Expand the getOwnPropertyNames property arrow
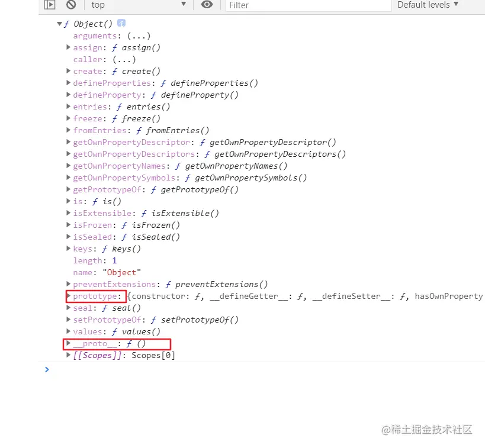The width and height of the screenshot is (485, 448). click(x=68, y=165)
